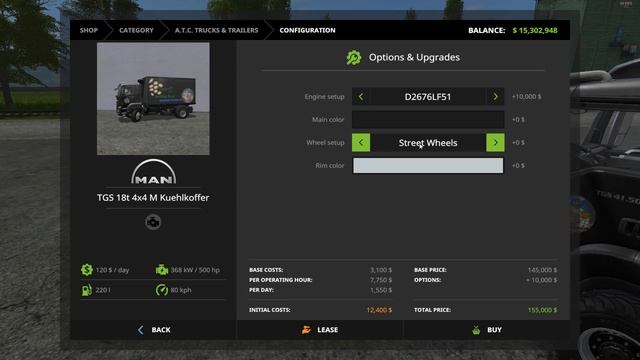The width and height of the screenshot is (640, 360).
Task: Go to SHOP breadcrumb
Action: coord(89,30)
